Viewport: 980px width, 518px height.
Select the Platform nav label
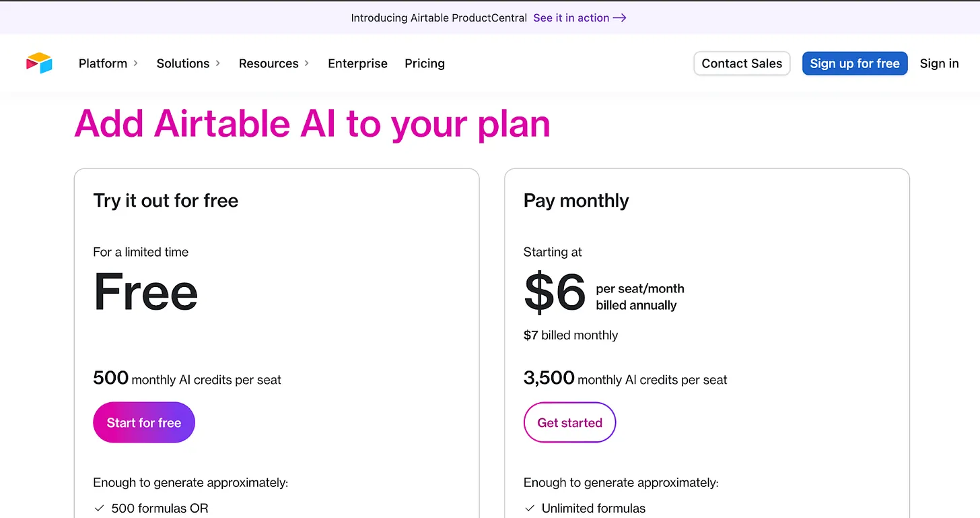103,63
